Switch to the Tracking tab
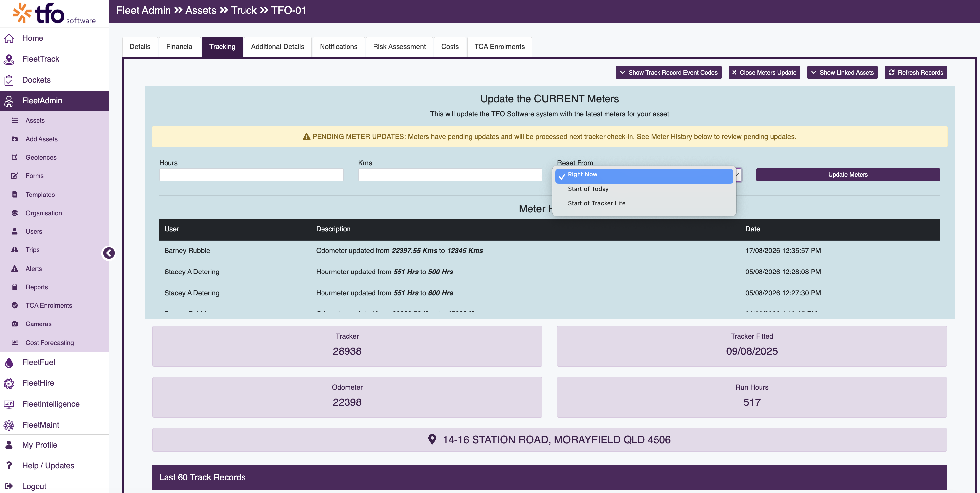 coord(222,47)
